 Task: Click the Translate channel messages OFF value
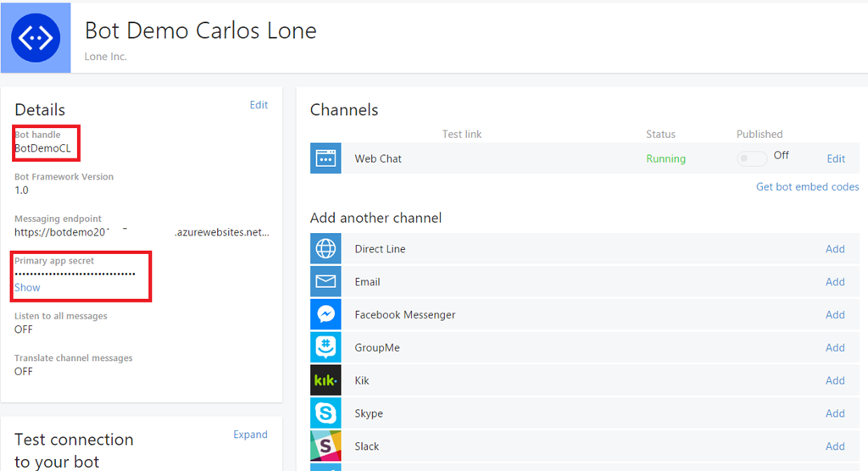[x=24, y=371]
